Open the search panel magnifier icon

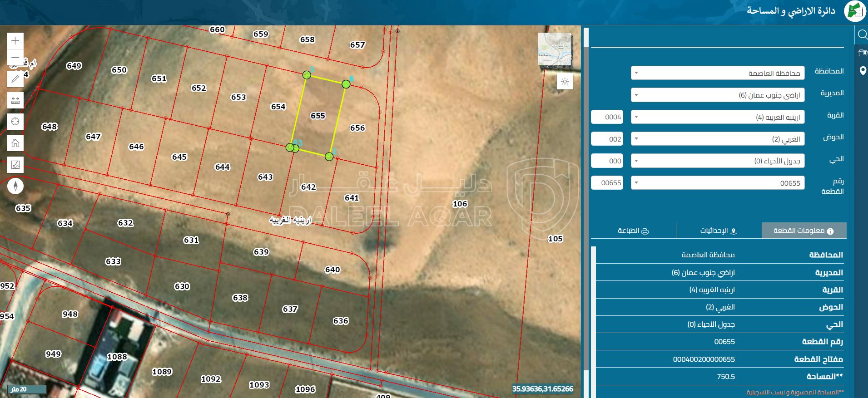pos(862,35)
